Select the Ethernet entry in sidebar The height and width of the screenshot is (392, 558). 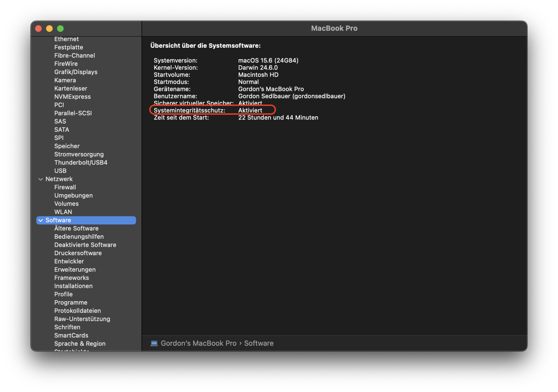66,39
